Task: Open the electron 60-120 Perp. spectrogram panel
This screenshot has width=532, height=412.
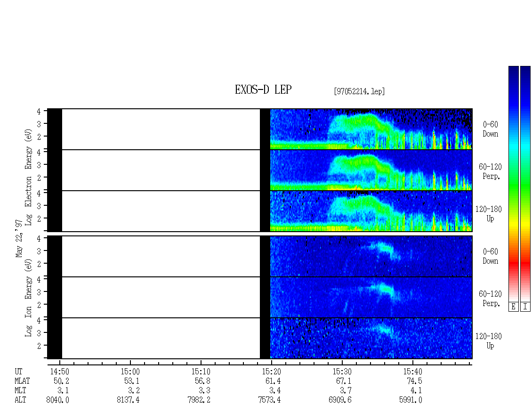Action: [260, 170]
